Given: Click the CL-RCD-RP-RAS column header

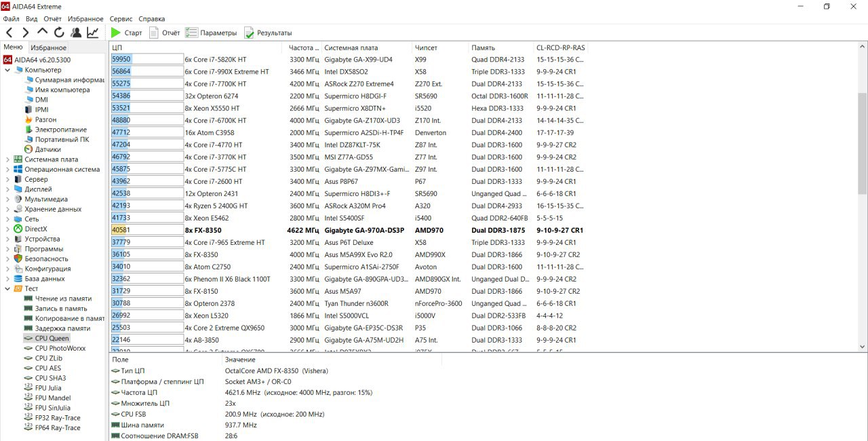Looking at the screenshot, I should click(x=561, y=47).
